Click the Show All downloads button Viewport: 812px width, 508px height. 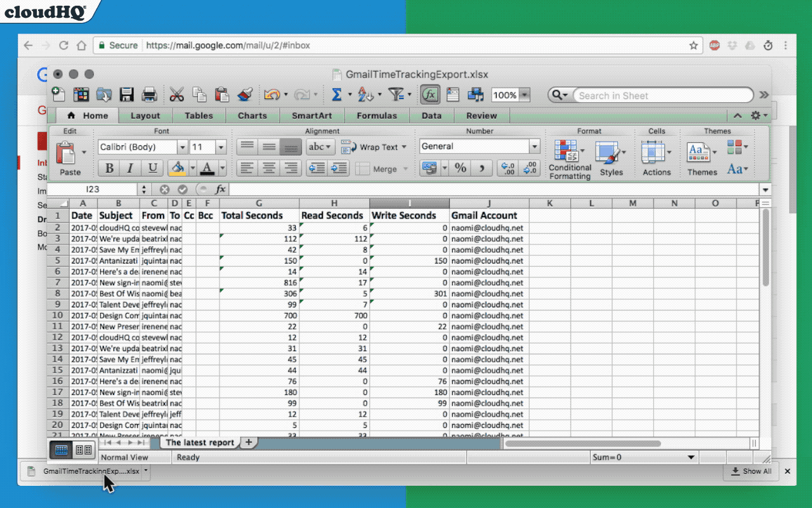click(751, 471)
